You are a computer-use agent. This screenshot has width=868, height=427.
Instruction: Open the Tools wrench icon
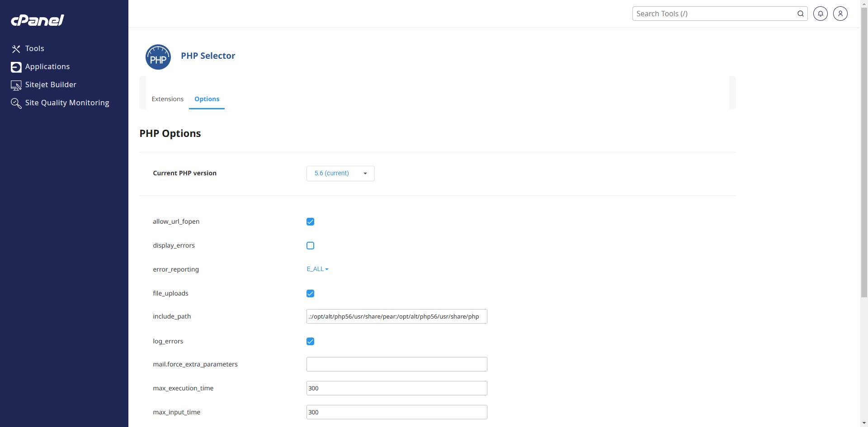16,49
